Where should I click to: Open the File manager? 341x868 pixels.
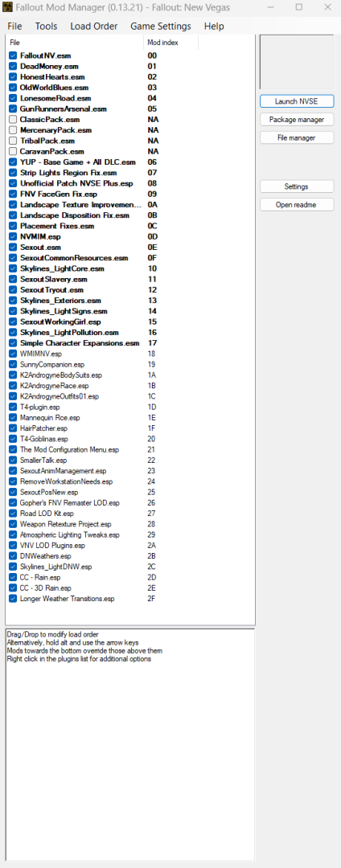(297, 137)
